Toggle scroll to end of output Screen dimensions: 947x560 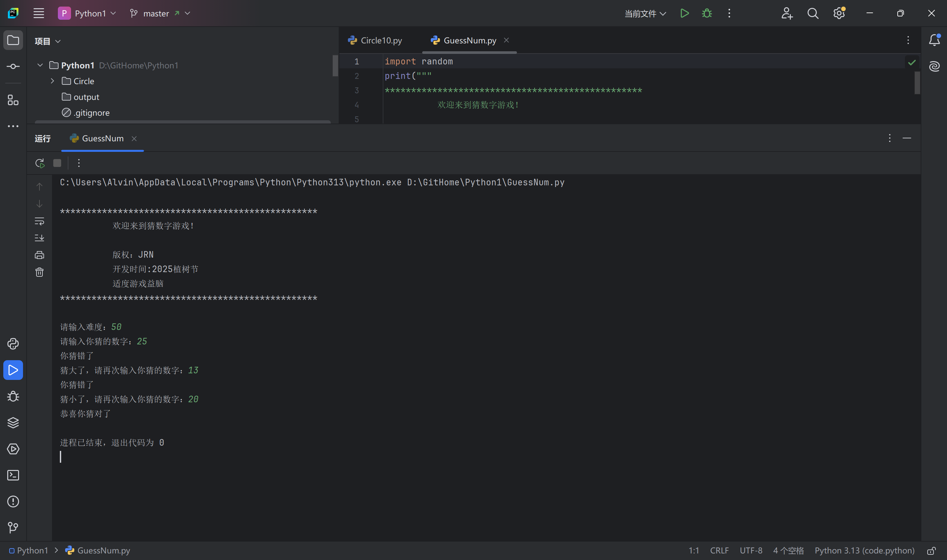coord(39,238)
